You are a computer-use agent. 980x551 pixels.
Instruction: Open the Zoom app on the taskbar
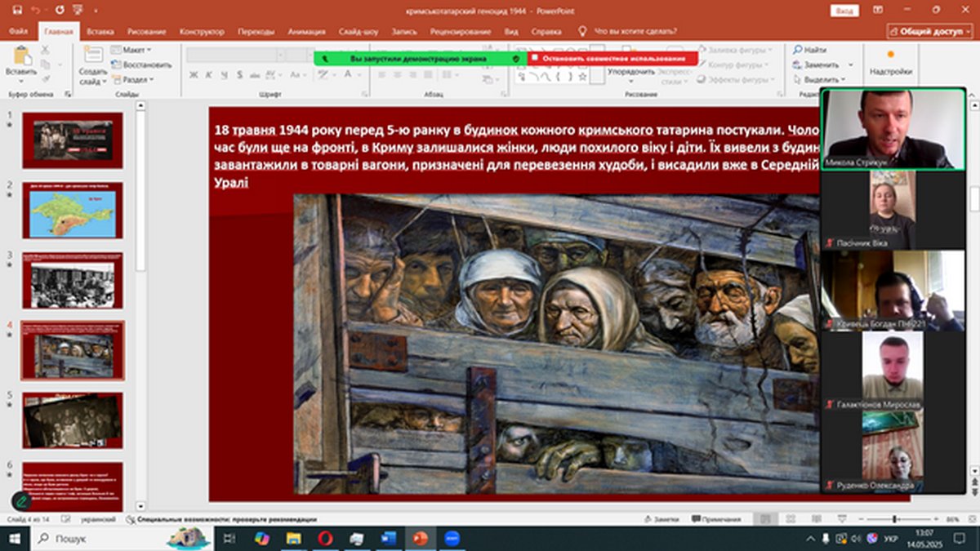(x=452, y=539)
